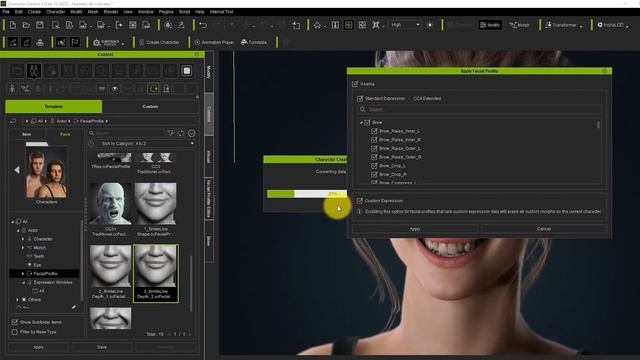Toggle the Standard Expression checkbox

click(360, 98)
